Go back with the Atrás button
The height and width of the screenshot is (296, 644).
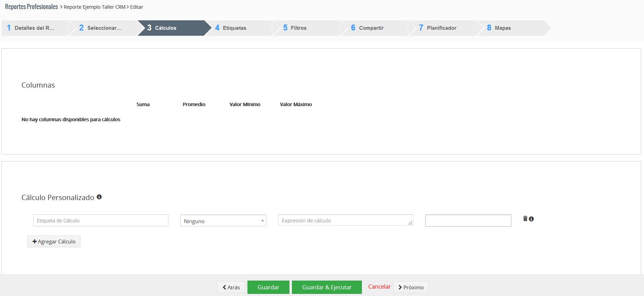(x=231, y=287)
